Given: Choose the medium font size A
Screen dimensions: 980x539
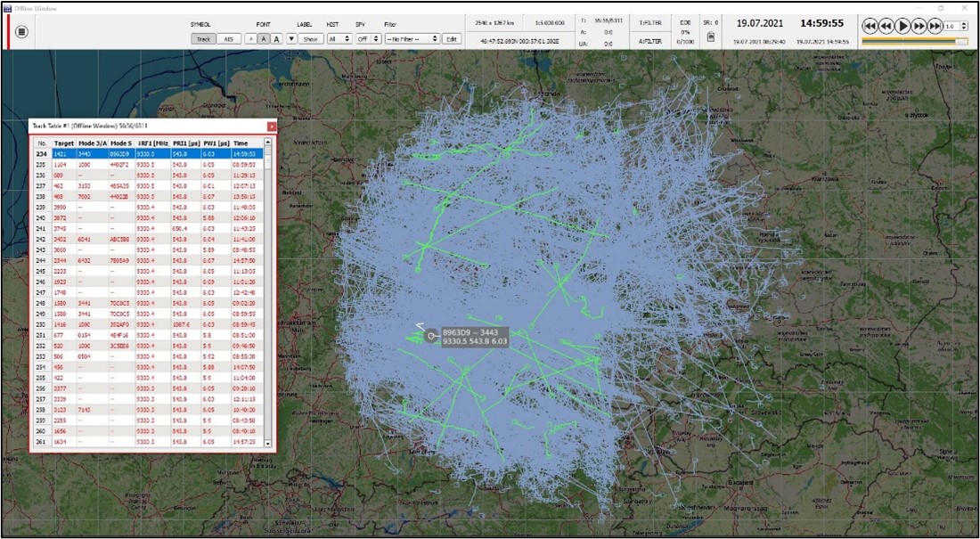Looking at the screenshot, I should click(263, 39).
